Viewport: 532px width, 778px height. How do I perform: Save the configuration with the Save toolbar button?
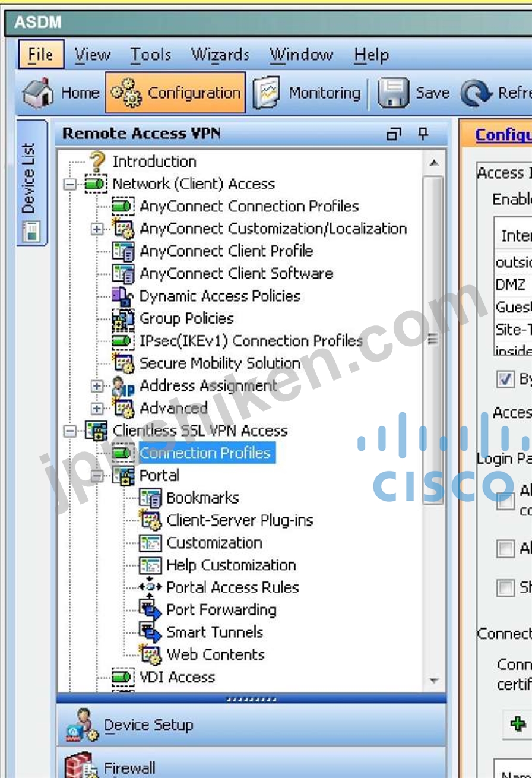point(413,93)
